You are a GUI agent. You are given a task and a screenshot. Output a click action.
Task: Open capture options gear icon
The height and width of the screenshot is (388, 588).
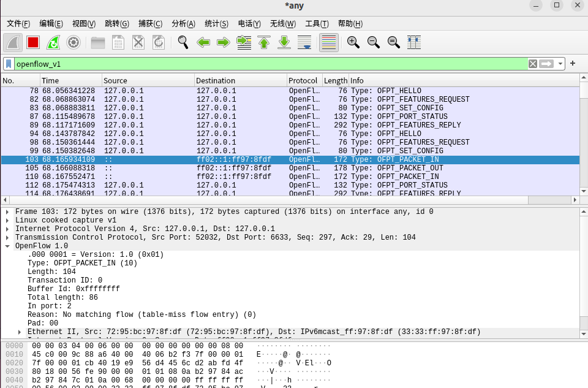(x=73, y=42)
